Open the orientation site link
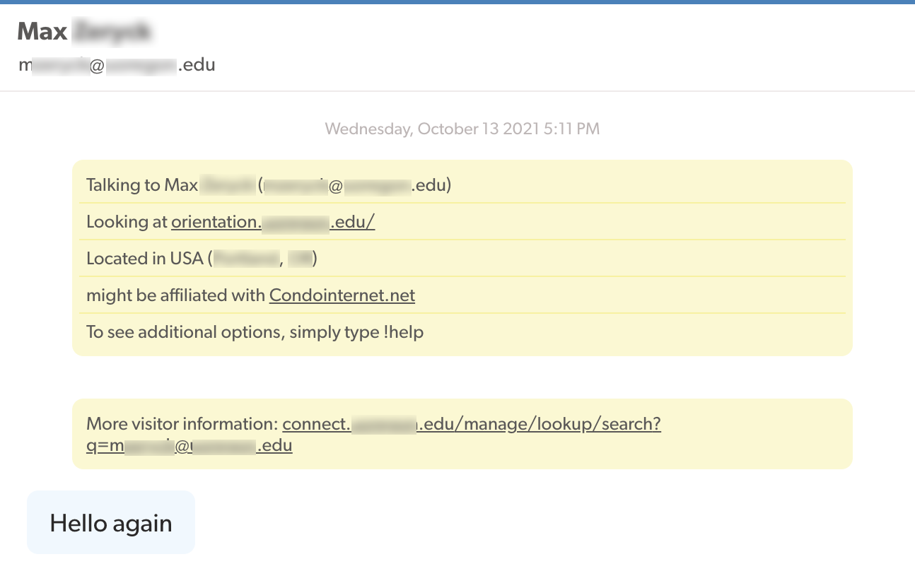This screenshot has height=588, width=915. (273, 221)
